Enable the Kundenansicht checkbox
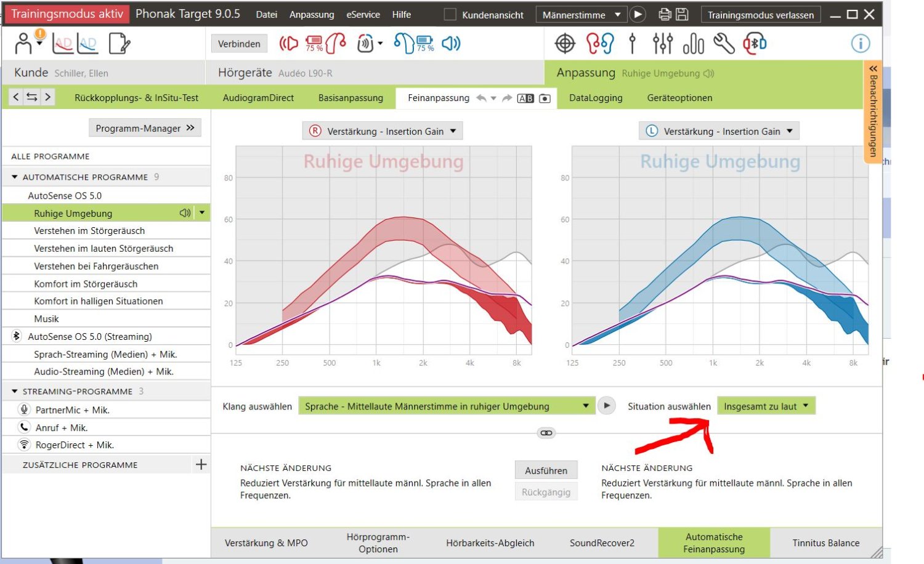Image resolution: width=924 pixels, height=564 pixels. point(450,15)
